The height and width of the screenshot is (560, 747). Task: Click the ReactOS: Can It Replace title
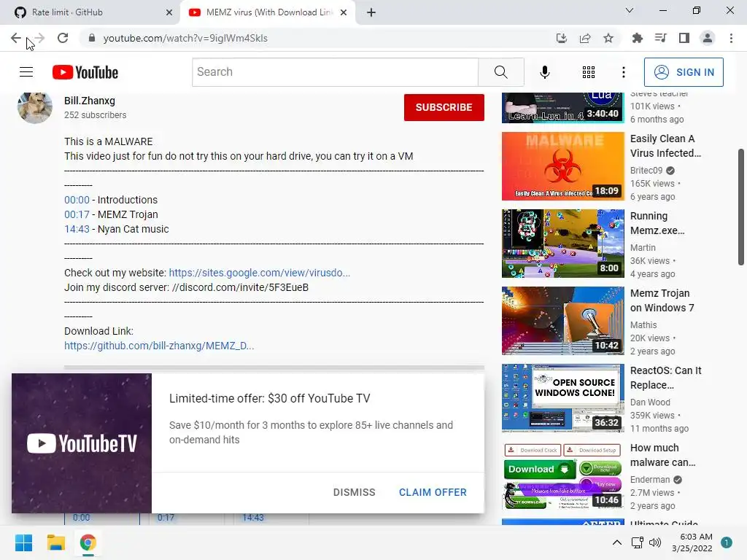[x=666, y=378]
